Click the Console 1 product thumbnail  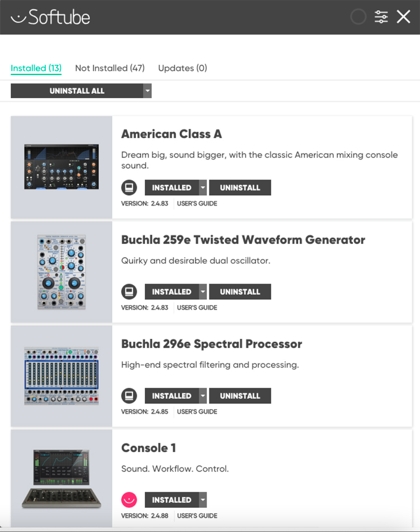[61, 478]
